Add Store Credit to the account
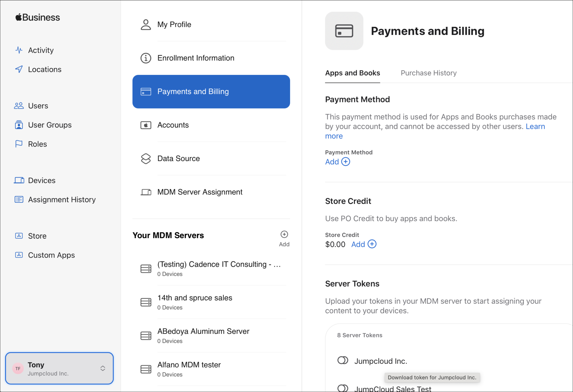Screen dimensions: 573x392 (x=363, y=244)
